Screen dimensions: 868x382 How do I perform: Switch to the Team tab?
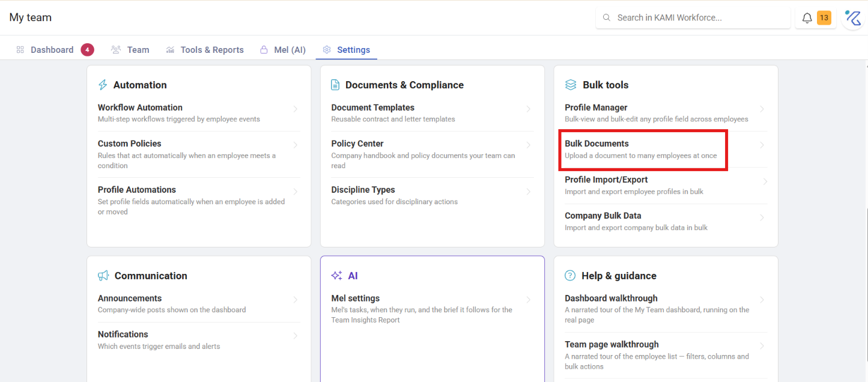(138, 50)
